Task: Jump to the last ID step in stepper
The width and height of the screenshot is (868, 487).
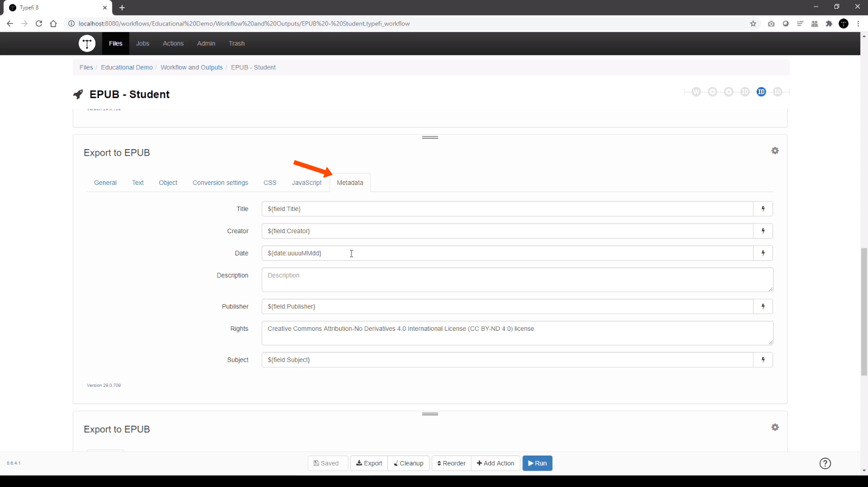Action: [x=777, y=92]
